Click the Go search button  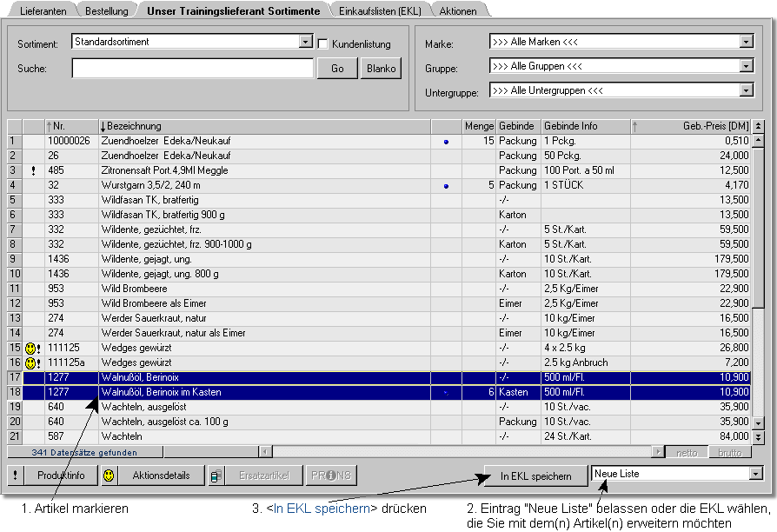[337, 69]
